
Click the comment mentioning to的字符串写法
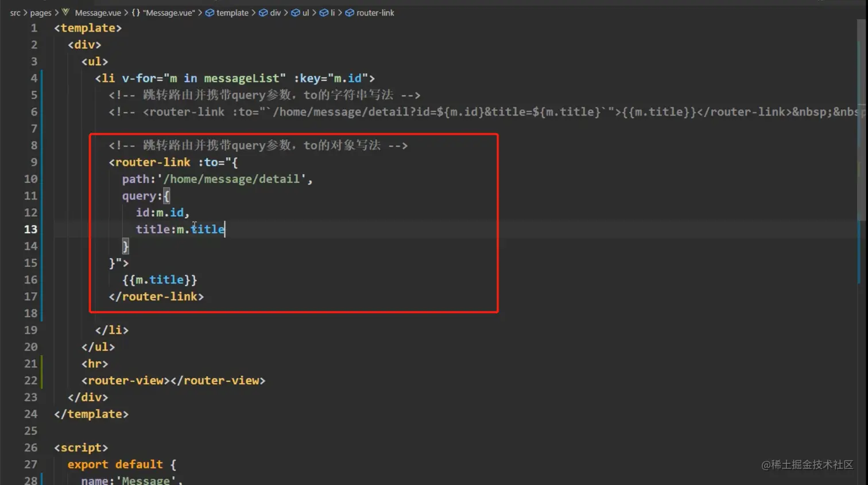(265, 95)
